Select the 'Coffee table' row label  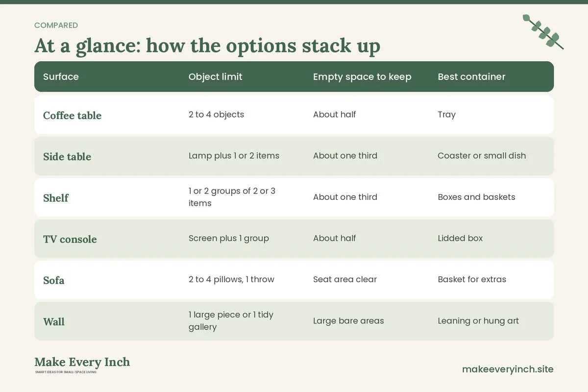tap(72, 115)
